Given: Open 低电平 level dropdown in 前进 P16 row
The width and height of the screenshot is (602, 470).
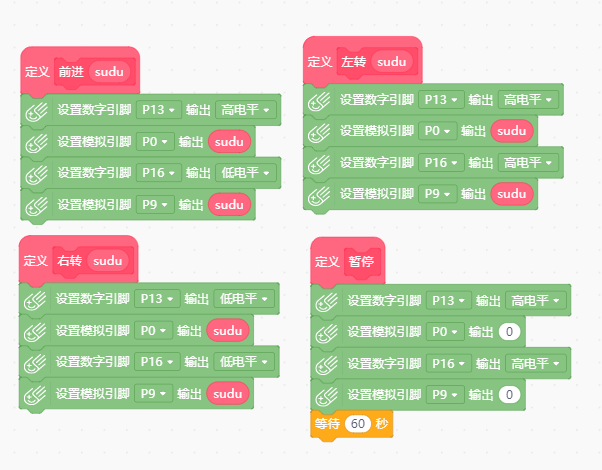Looking at the screenshot, I should point(245,173).
